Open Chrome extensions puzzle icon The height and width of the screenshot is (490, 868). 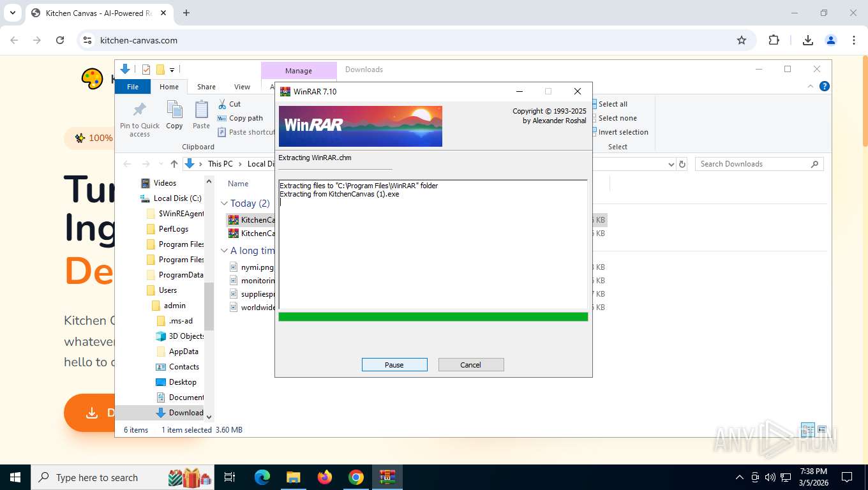(x=774, y=40)
